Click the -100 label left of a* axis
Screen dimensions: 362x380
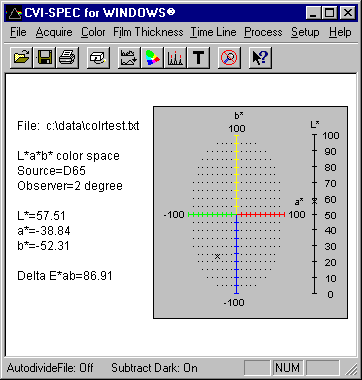(174, 214)
